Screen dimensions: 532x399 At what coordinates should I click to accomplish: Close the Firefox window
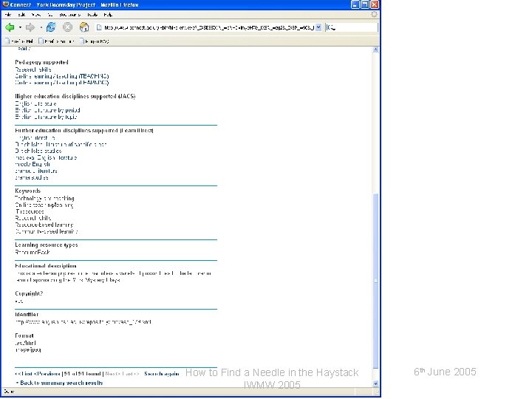coord(375,4)
